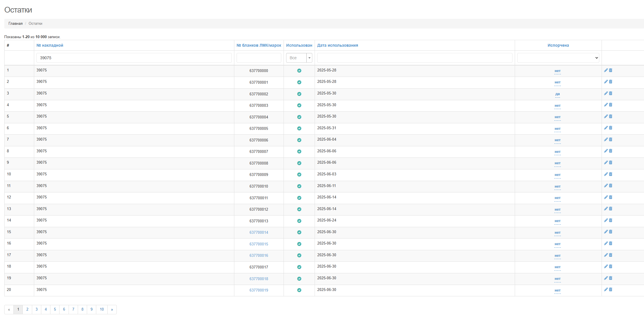Click the Дата использования filter input field
The width and height of the screenshot is (644, 318).
(x=415, y=58)
